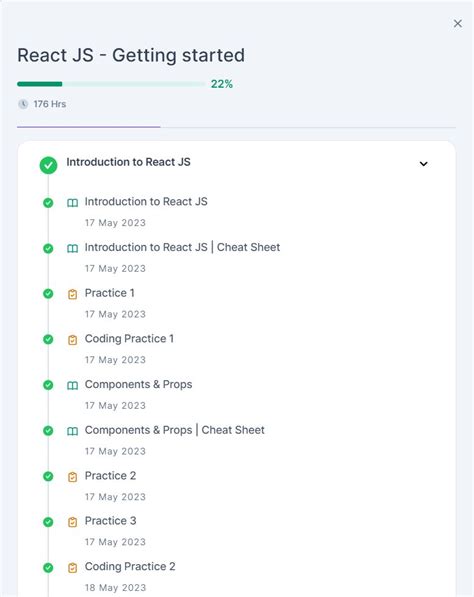Collapse the Introduction to React JS section chevron
This screenshot has width=474, height=597.
[x=423, y=164]
